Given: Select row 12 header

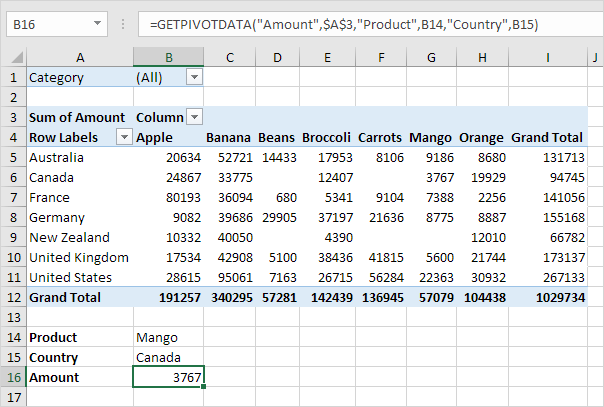Looking at the screenshot, I should [12, 297].
